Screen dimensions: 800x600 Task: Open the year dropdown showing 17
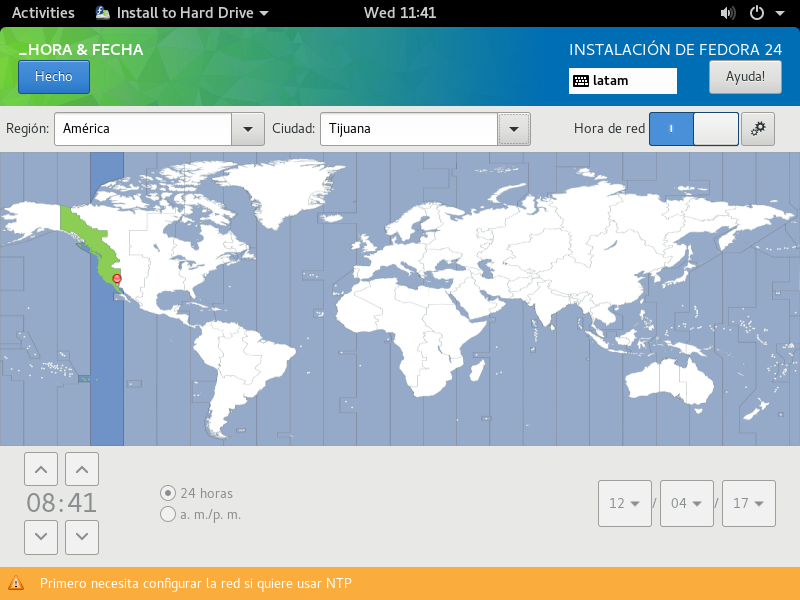pyautogui.click(x=748, y=503)
